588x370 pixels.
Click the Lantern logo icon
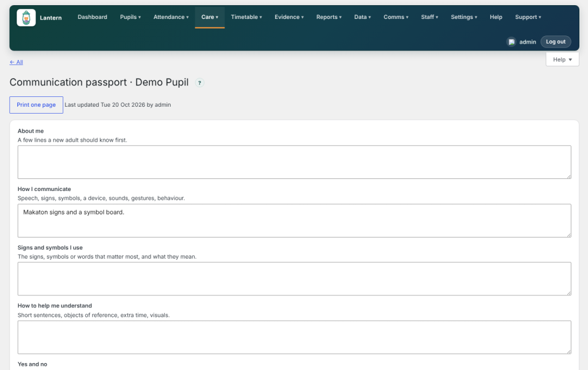[x=26, y=18]
